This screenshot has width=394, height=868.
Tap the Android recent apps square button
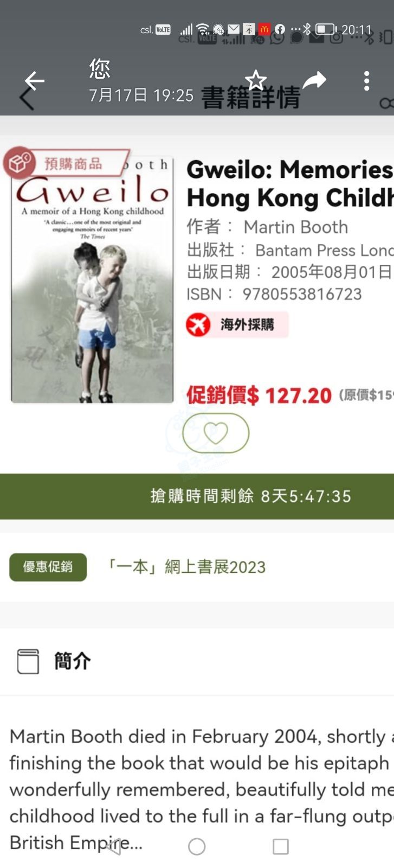pos(281,846)
